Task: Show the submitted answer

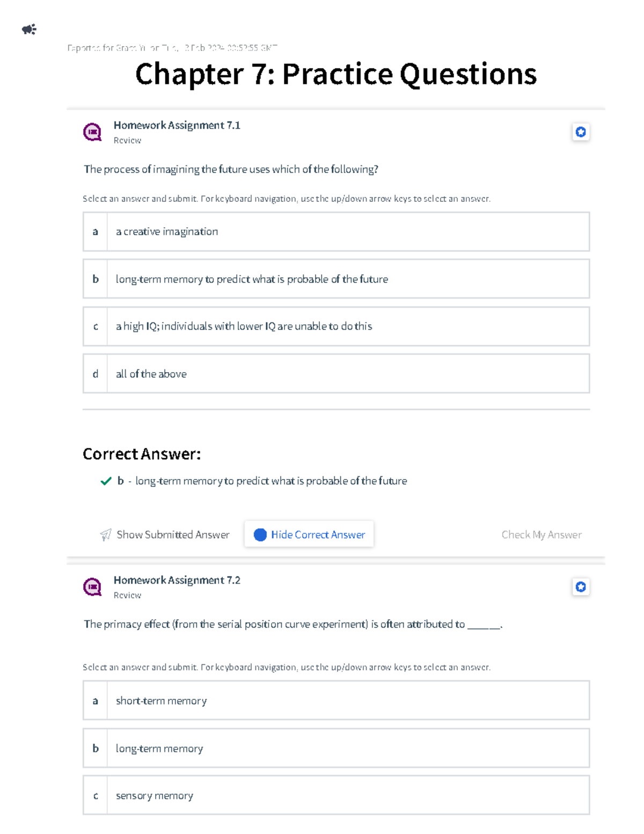Action: [173, 534]
